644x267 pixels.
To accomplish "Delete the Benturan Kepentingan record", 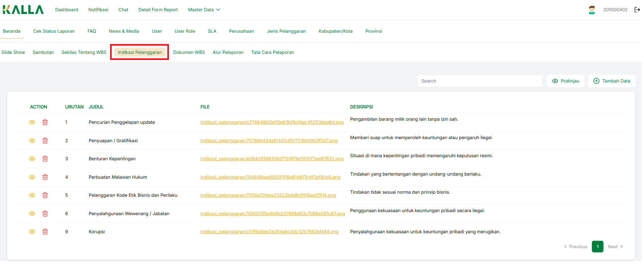I will click(x=45, y=159).
